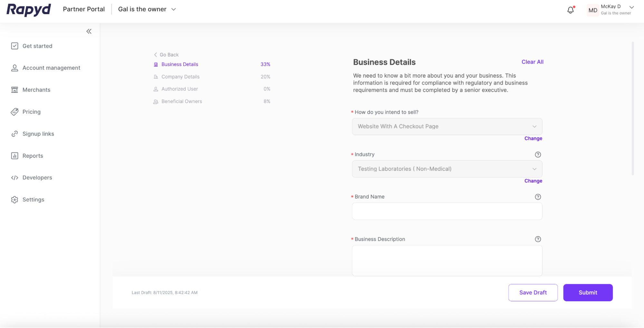
Task: Open the Industry dropdown
Action: point(447,169)
